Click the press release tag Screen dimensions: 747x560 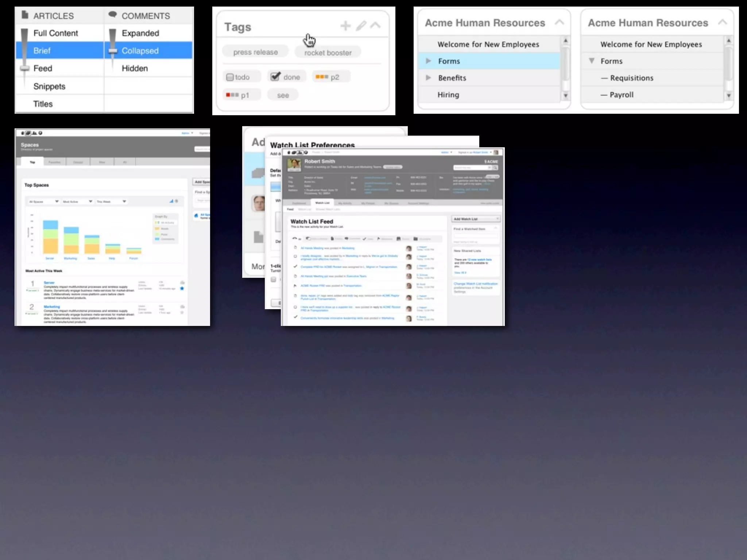pos(255,52)
